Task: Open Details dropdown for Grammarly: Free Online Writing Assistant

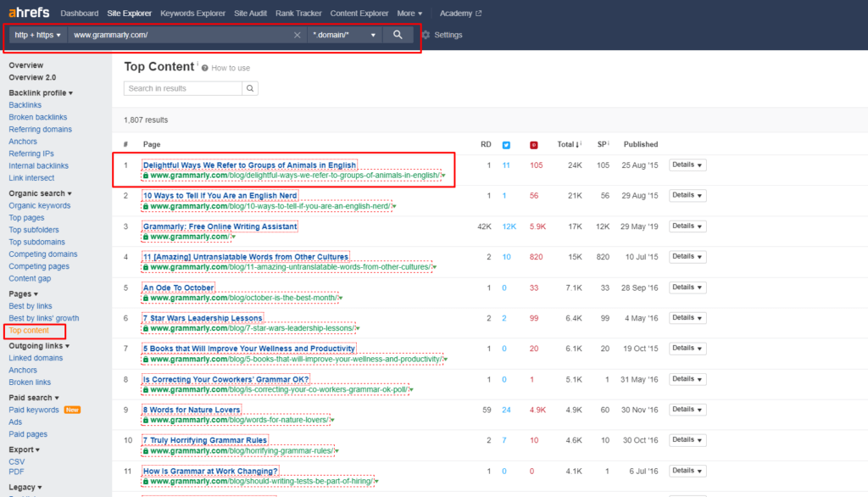Action: [687, 226]
